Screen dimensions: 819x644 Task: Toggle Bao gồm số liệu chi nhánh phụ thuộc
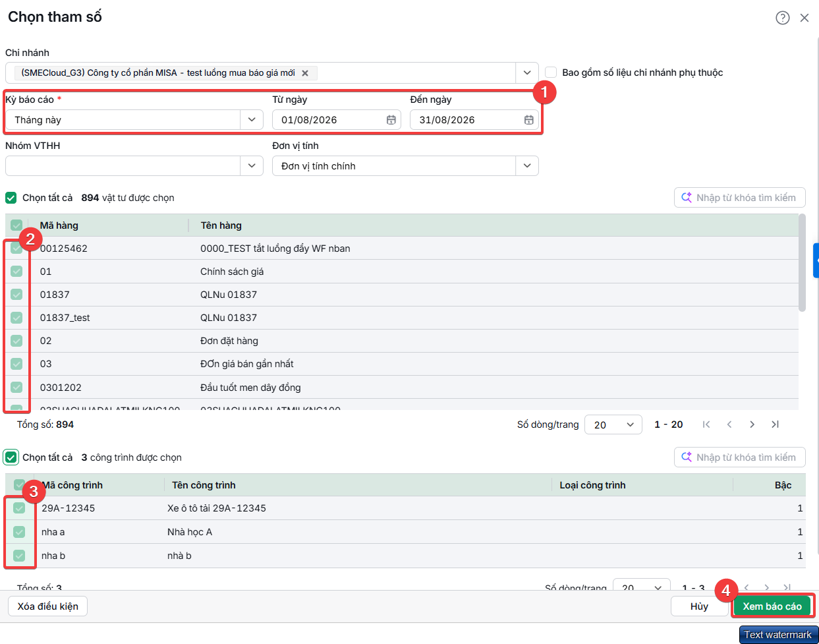click(x=551, y=73)
